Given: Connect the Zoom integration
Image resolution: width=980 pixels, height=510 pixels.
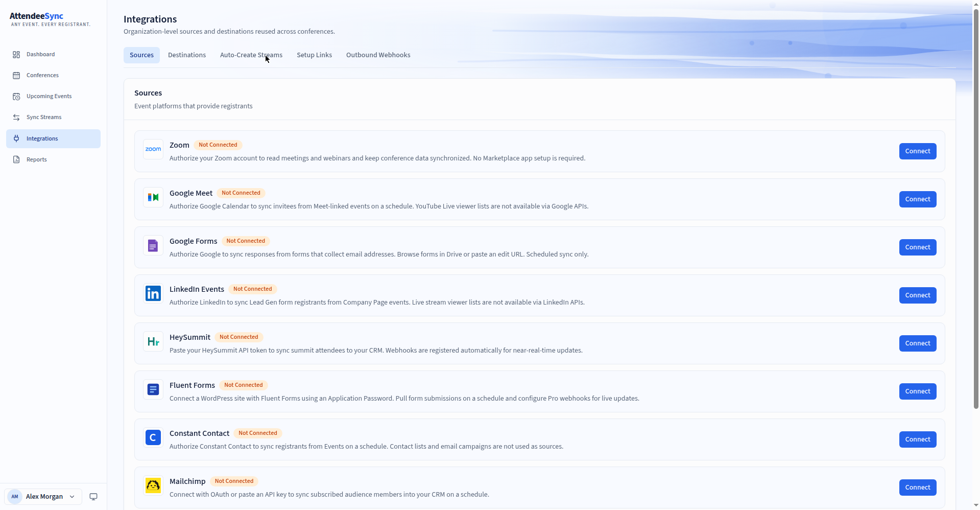Looking at the screenshot, I should click(x=918, y=151).
